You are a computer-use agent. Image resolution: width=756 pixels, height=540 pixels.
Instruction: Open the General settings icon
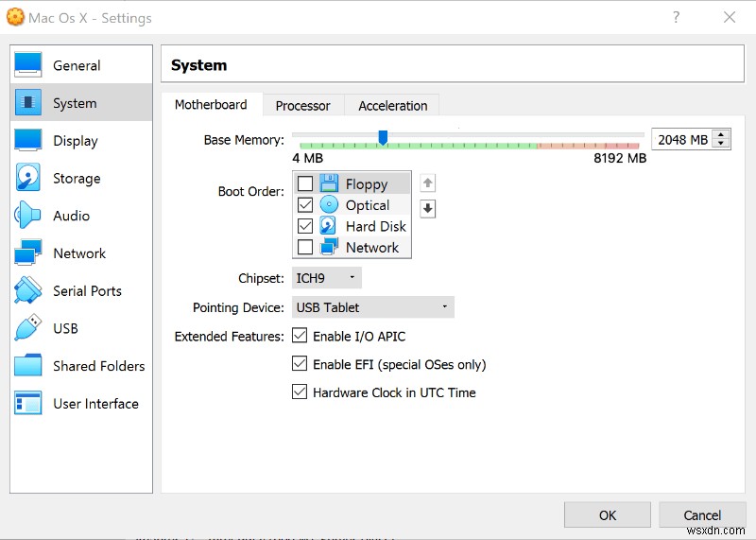(28, 65)
